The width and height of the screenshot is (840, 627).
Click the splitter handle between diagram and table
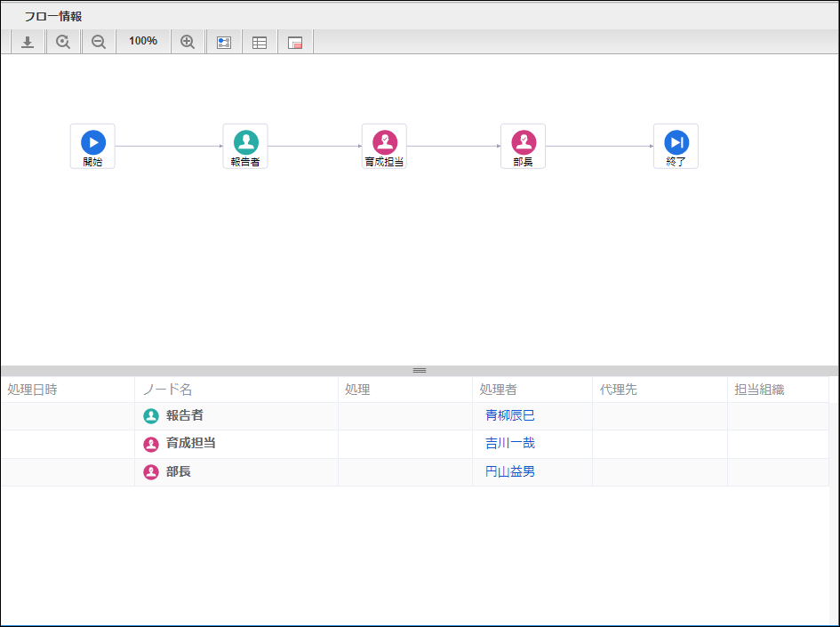coord(420,370)
